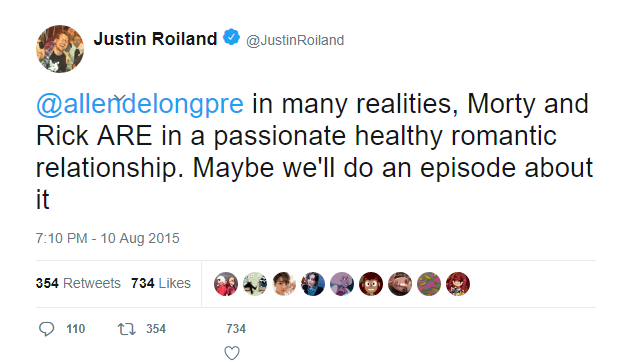This screenshot has height=362, width=633.
Task: Open liker avatar with two red-clothed characters
Action: (x=226, y=284)
